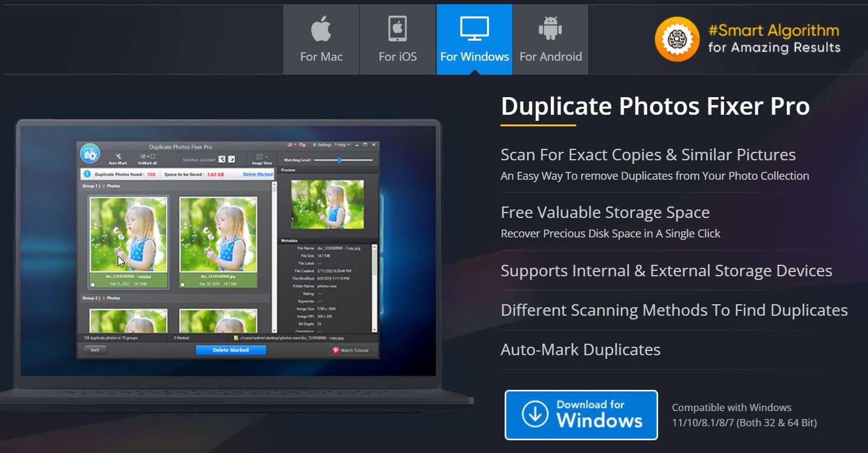
Task: Click the Compatible with Windows note
Action: [744, 415]
